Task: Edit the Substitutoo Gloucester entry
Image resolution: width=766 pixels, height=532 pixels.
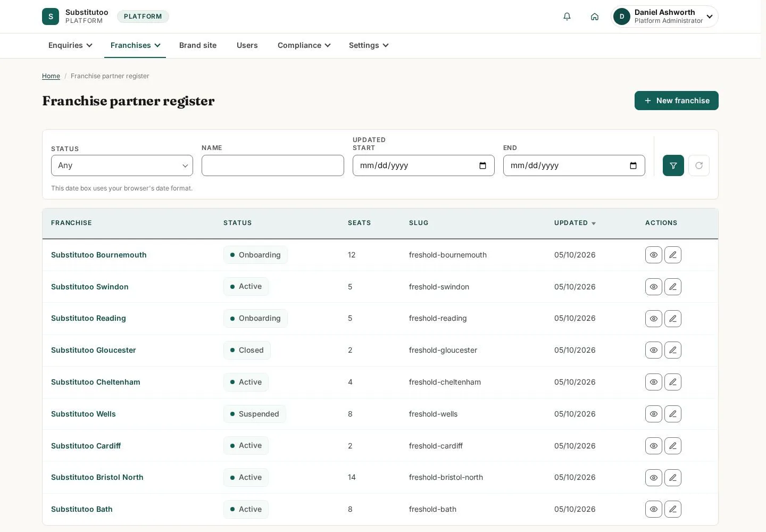Action: pos(673,350)
